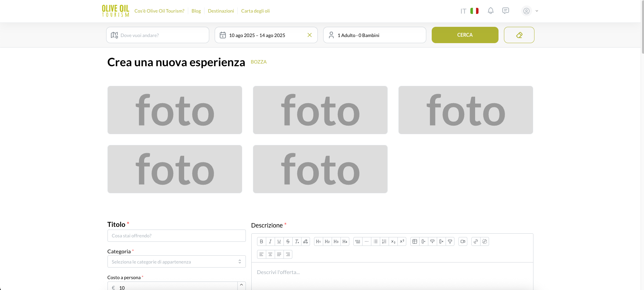Open the notifications bell
The width and height of the screenshot is (644, 290).
coord(490,11)
